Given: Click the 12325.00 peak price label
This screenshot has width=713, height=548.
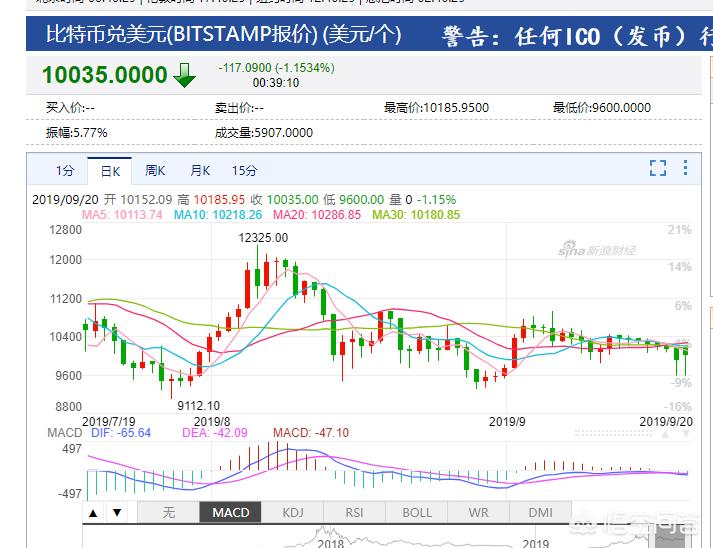Looking at the screenshot, I should pos(263,238).
